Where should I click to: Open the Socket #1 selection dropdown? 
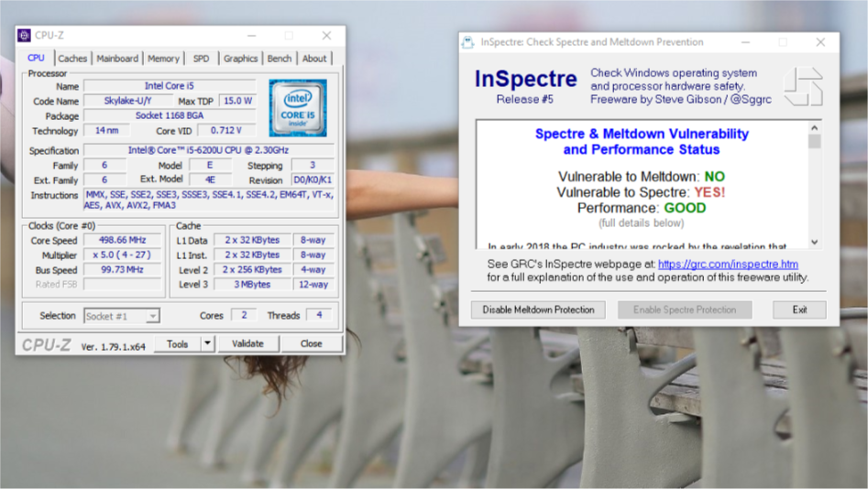point(122,316)
